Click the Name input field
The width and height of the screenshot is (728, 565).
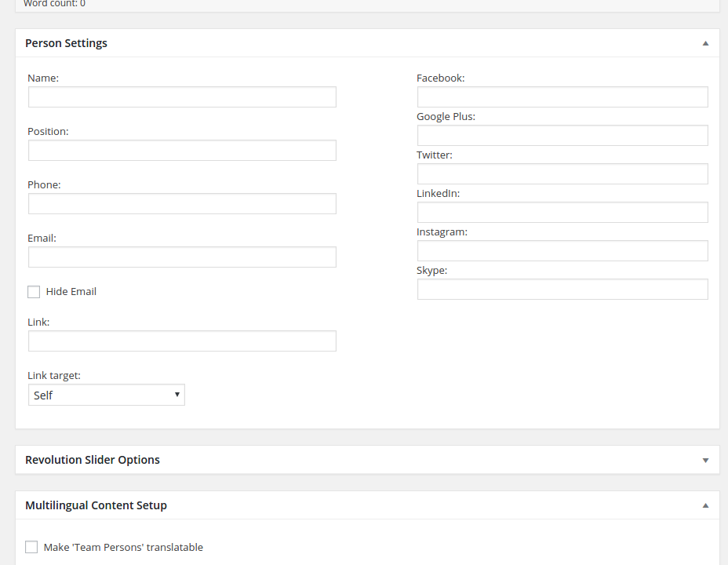pyautogui.click(x=182, y=97)
